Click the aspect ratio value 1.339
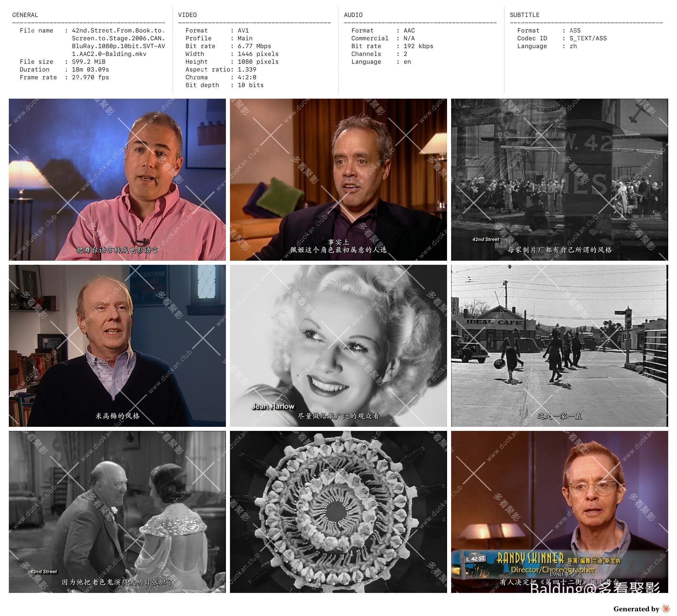Screen dimensions: 677x616 [247, 69]
